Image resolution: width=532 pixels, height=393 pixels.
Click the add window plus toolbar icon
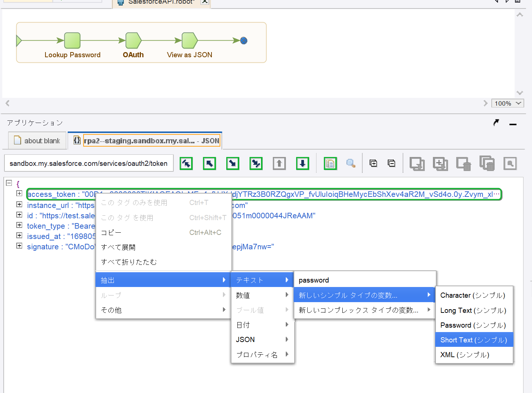pos(440,164)
